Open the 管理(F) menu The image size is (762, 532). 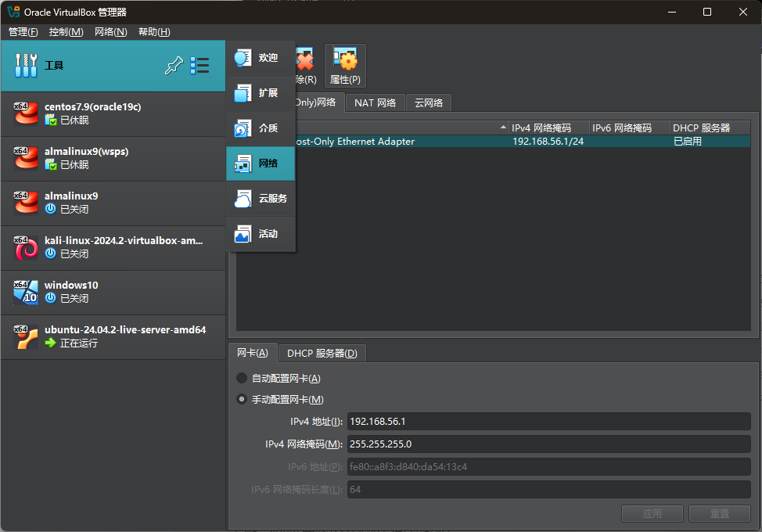pos(23,32)
